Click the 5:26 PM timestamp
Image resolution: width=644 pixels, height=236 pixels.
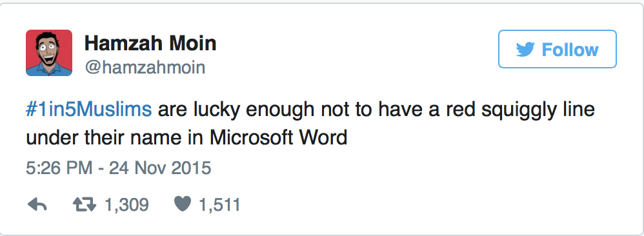[59, 168]
